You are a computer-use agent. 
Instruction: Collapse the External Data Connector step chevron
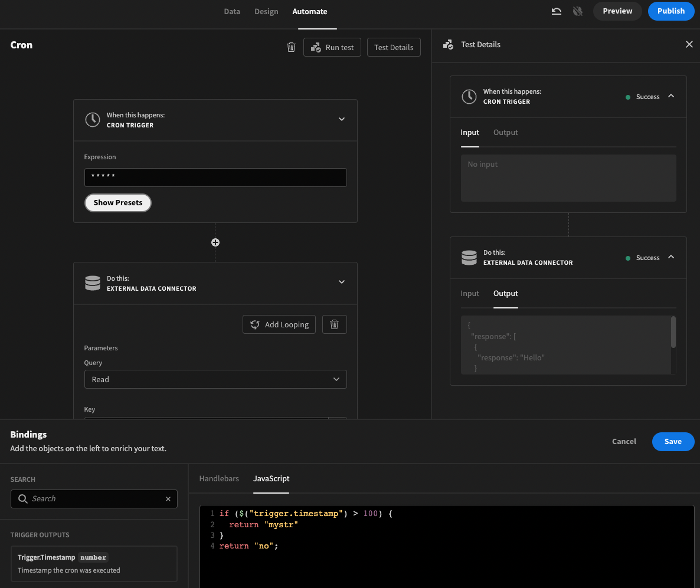click(342, 282)
